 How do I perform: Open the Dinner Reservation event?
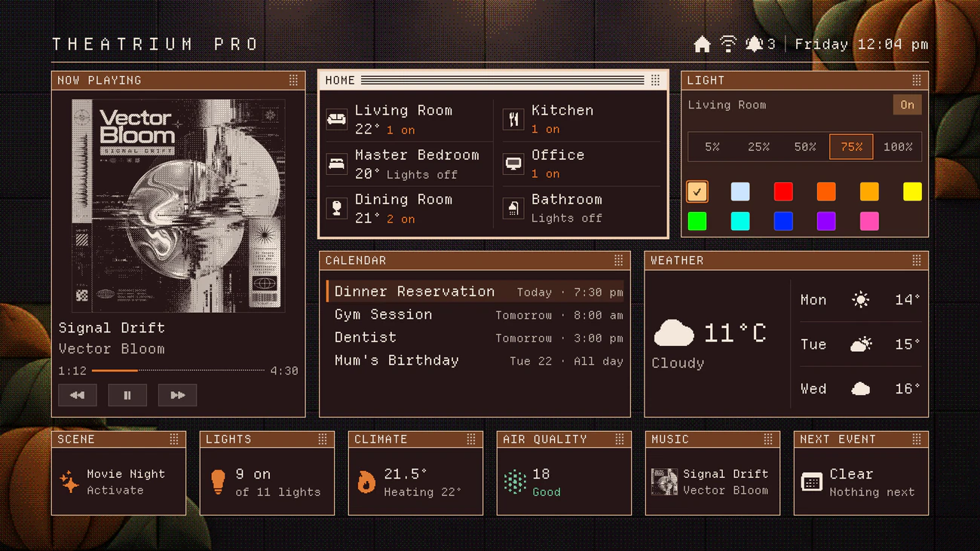475,292
